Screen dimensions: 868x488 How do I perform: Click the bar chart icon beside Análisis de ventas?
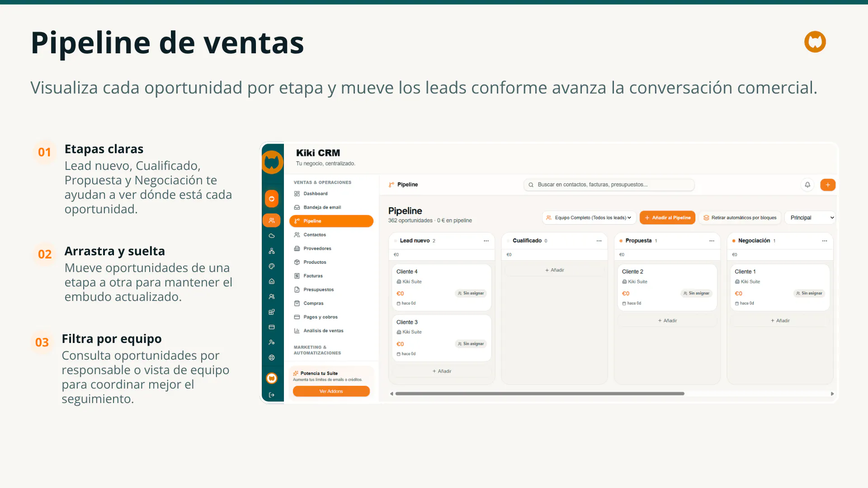pos(297,331)
